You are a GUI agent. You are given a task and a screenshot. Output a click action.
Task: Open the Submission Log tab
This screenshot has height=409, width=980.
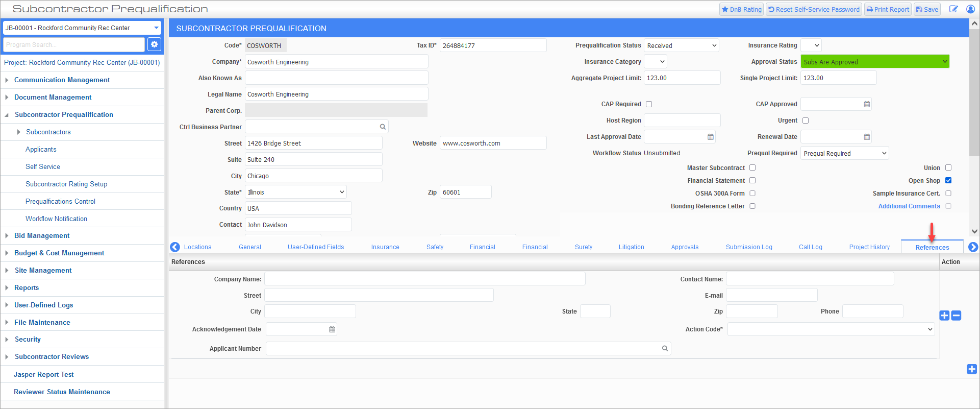pyautogui.click(x=749, y=247)
